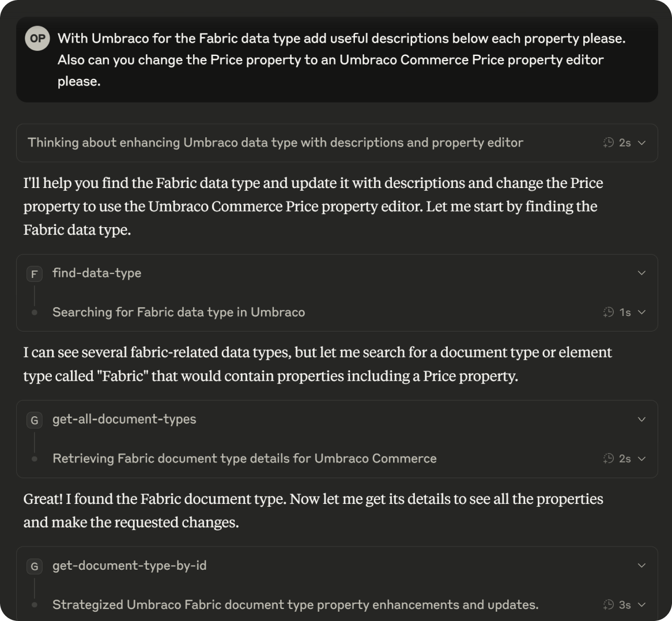Open the find-data-type tool label
The height and width of the screenshot is (621, 672).
point(97,273)
